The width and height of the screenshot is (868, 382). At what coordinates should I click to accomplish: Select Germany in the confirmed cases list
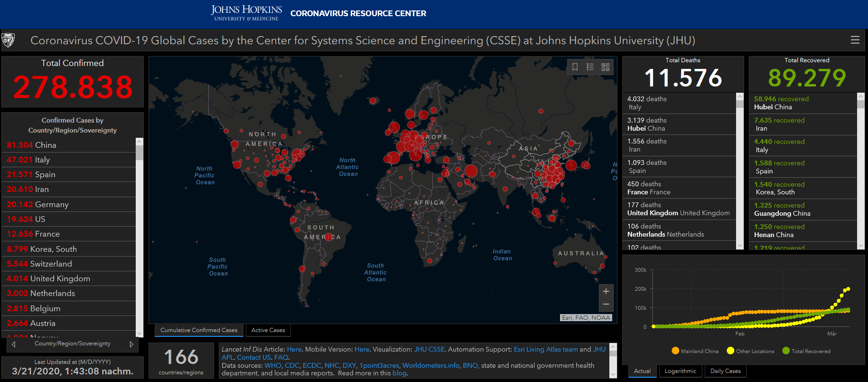pos(51,204)
